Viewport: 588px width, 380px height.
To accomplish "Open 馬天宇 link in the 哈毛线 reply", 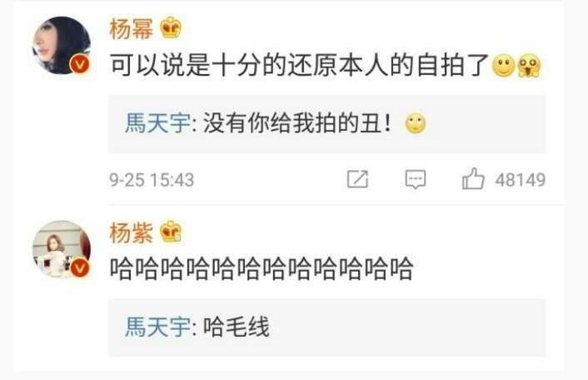I will [x=157, y=327].
